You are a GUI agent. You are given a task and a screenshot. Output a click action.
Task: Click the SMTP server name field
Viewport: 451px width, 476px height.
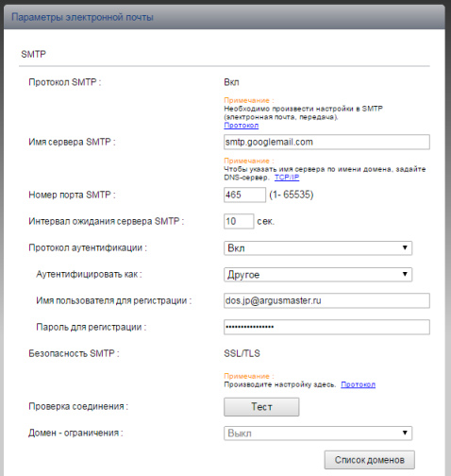tap(326, 142)
